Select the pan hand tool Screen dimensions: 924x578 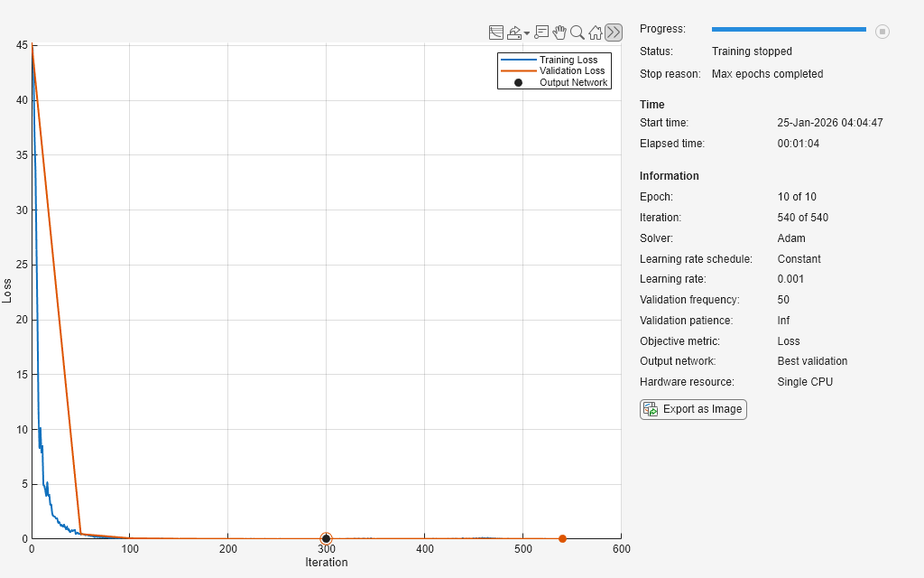point(559,33)
